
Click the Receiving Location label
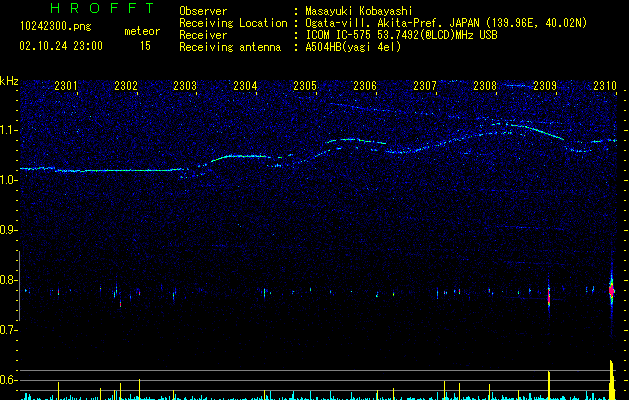click(233, 23)
